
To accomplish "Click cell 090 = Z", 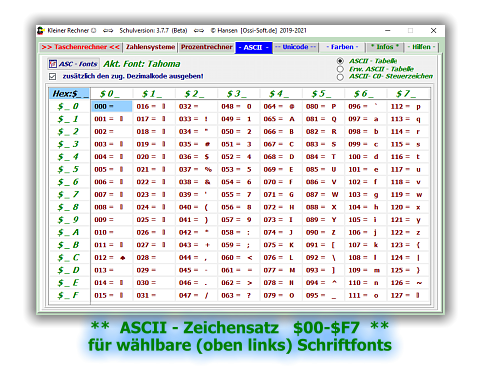I will coord(323,232).
